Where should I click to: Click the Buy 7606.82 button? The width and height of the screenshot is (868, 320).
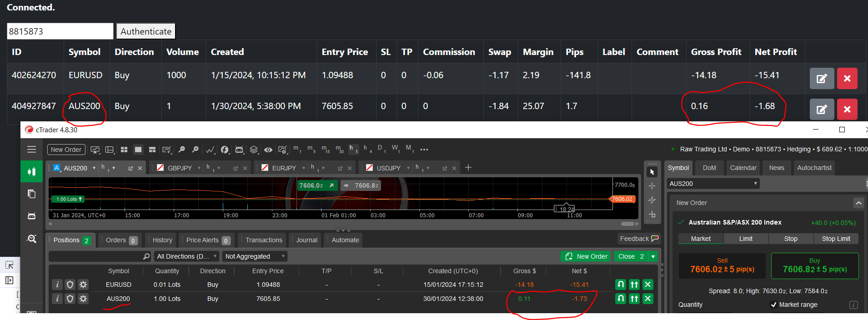(x=815, y=265)
